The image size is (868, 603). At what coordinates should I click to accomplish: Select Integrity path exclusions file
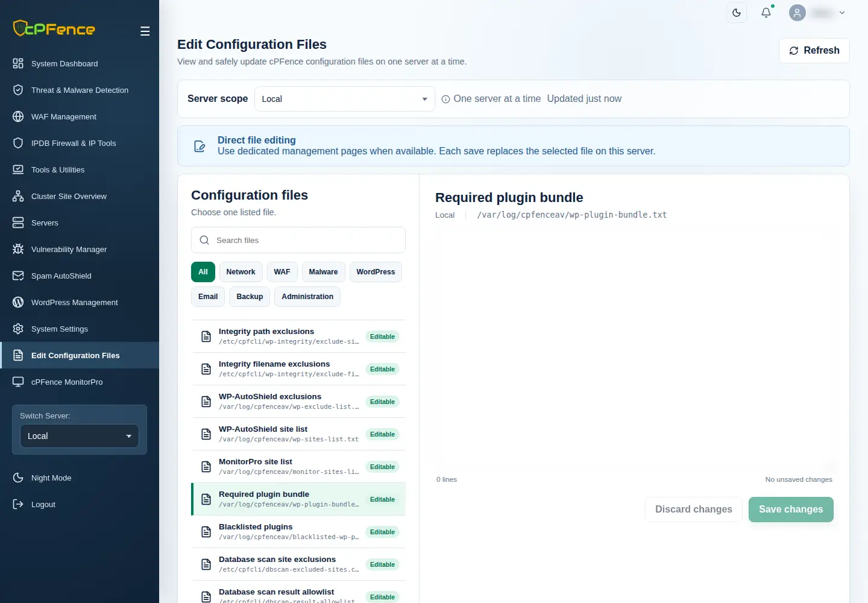tap(298, 336)
